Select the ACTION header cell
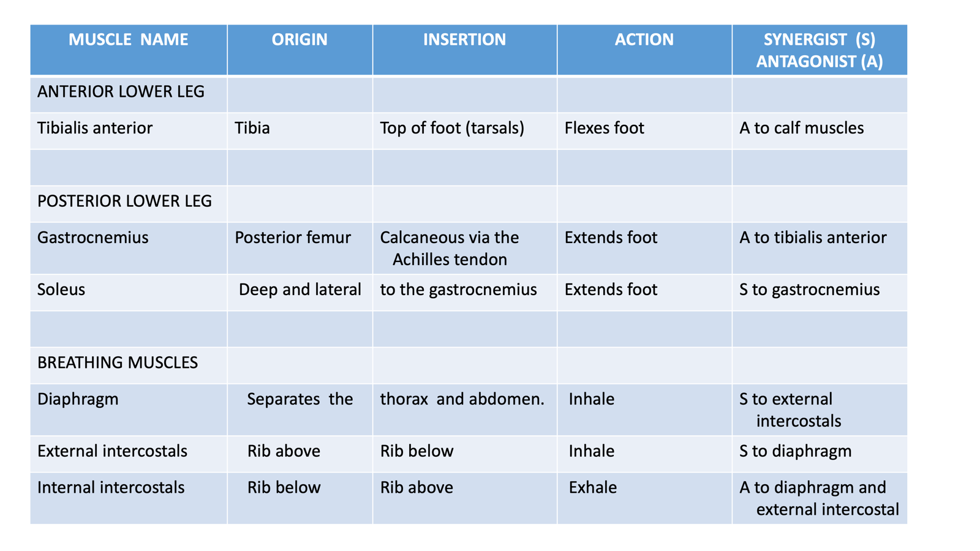The height and width of the screenshot is (551, 980). (644, 50)
